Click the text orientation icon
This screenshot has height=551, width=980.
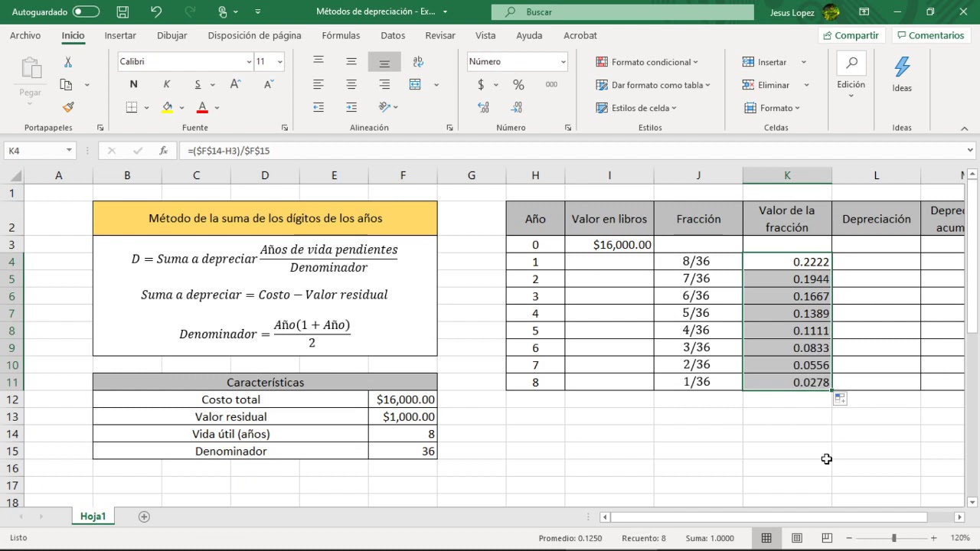coord(384,108)
